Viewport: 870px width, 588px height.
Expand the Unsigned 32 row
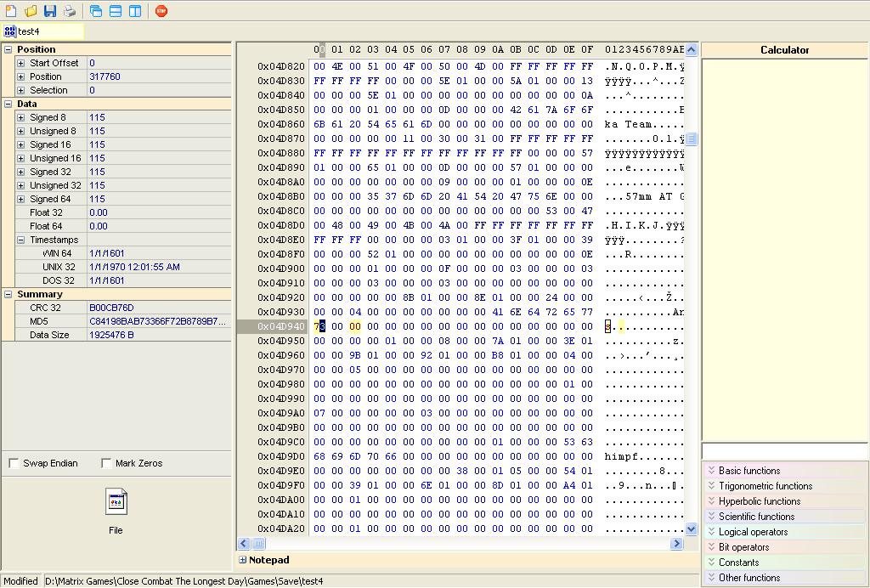(x=21, y=186)
